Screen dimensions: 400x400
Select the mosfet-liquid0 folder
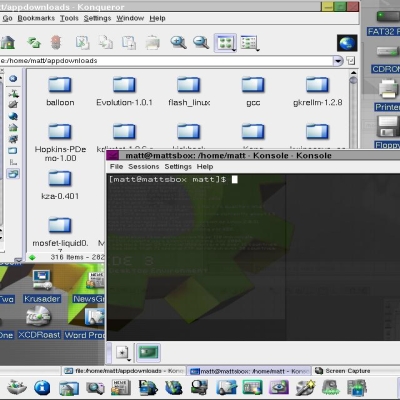pos(60,233)
